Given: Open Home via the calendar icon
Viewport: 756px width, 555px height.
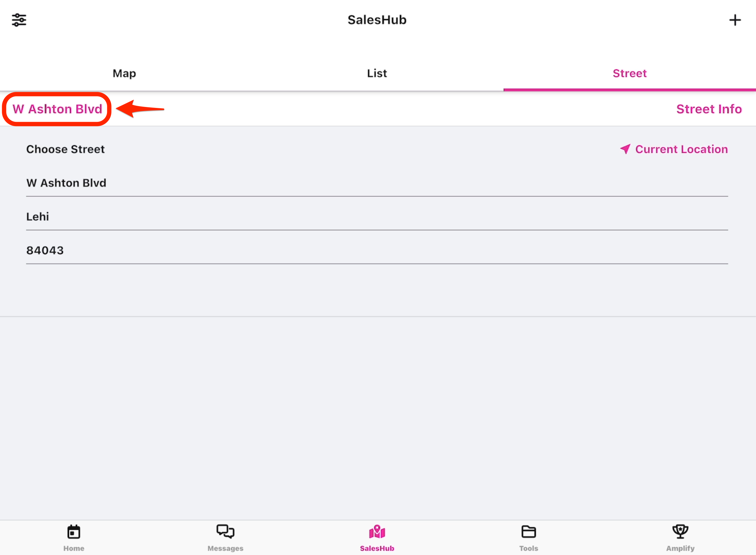Looking at the screenshot, I should click(74, 532).
